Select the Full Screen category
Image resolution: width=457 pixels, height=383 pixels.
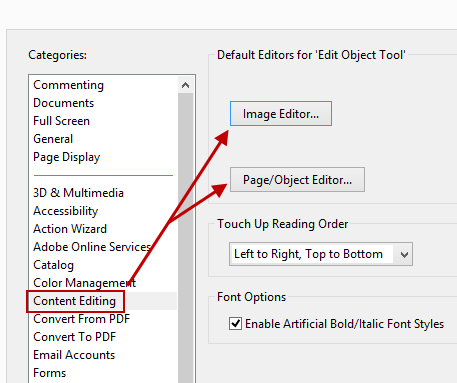pyautogui.click(x=62, y=121)
